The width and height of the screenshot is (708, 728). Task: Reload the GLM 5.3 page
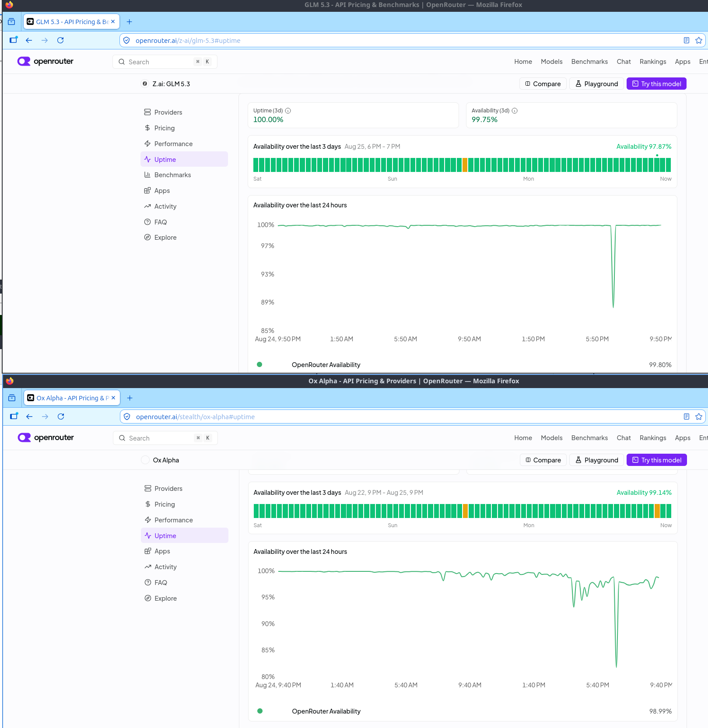(x=60, y=40)
